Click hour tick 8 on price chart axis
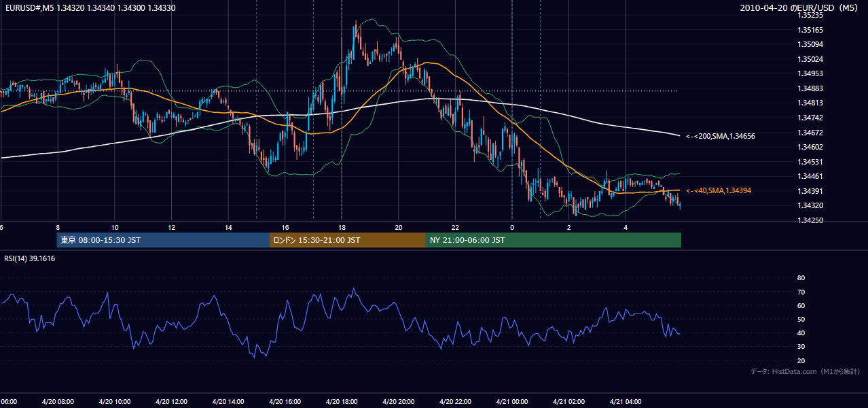Image resolution: width=868 pixels, height=408 pixels. (x=58, y=227)
